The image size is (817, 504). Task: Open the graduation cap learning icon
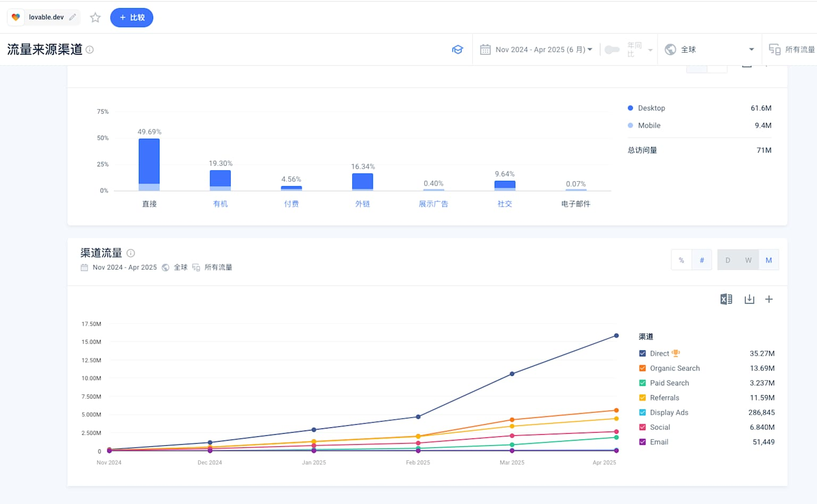[457, 49]
